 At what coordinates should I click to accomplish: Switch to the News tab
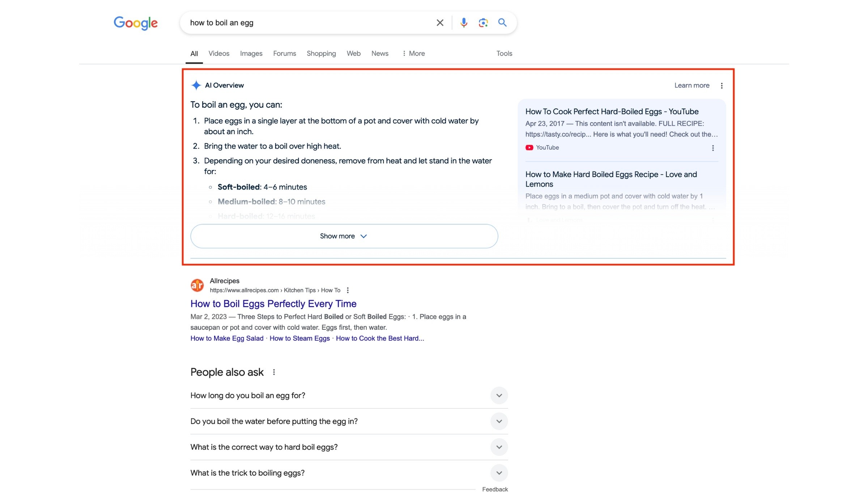[x=380, y=54]
